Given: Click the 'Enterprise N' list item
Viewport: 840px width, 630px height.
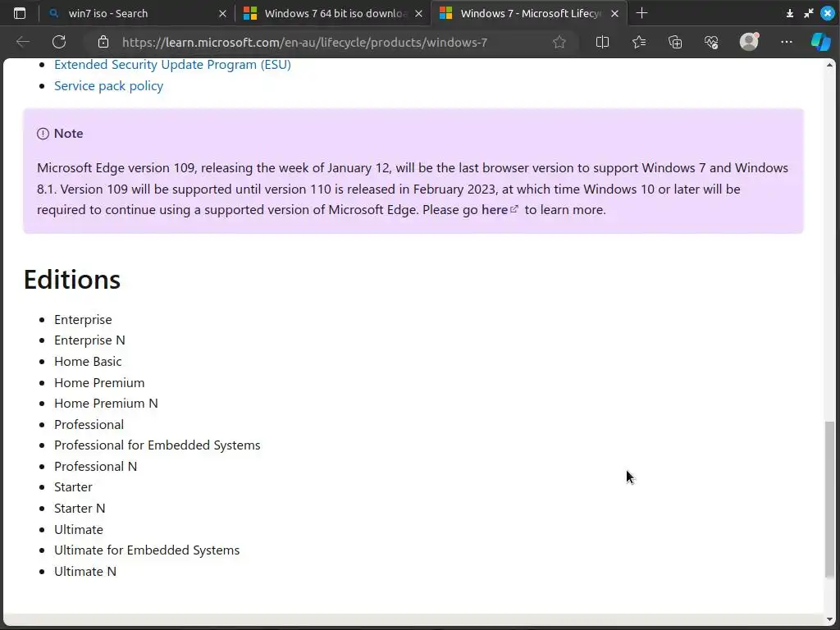Looking at the screenshot, I should [x=89, y=340].
